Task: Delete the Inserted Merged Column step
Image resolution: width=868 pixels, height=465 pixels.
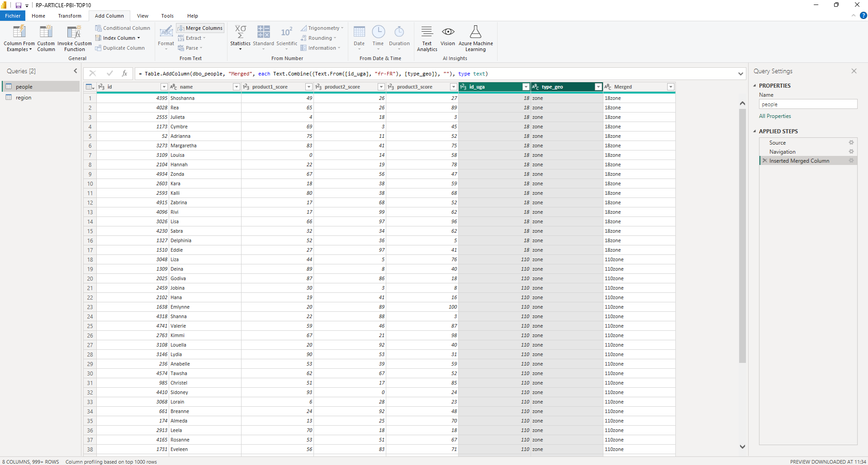Action: coord(765,160)
